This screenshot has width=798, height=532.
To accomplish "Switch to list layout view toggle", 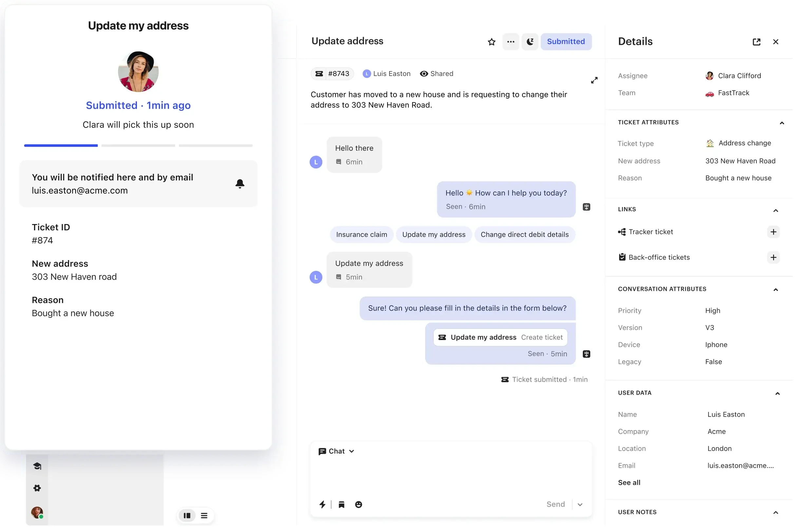I will click(204, 515).
